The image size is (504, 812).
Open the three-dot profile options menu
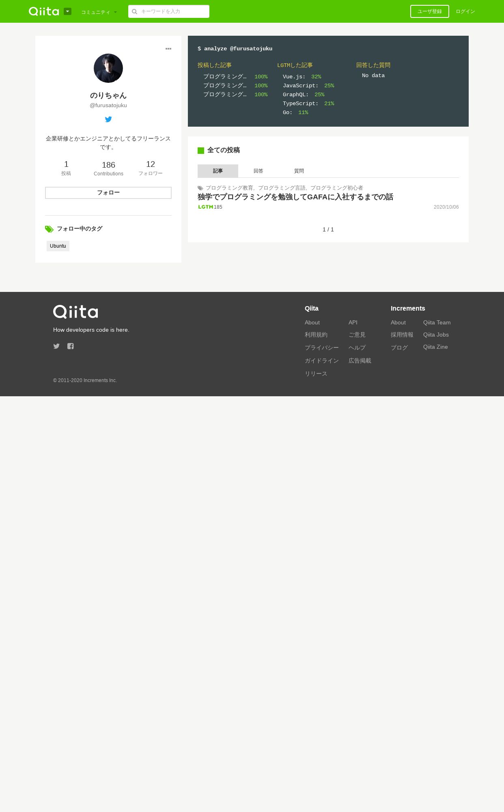click(168, 49)
